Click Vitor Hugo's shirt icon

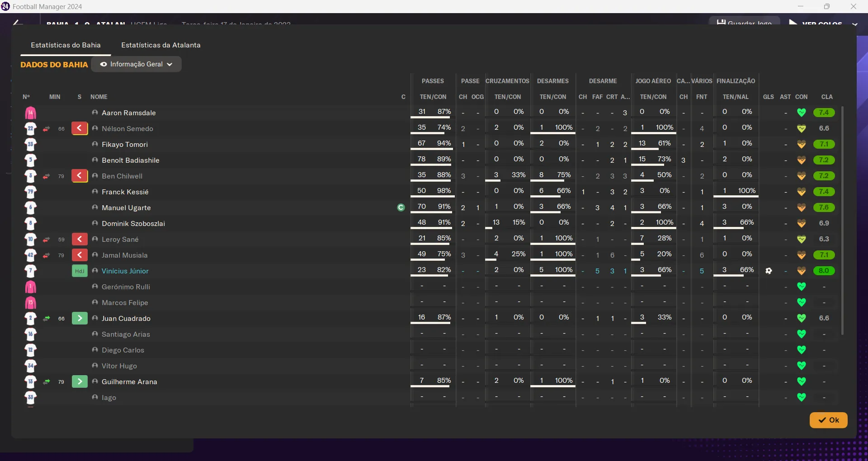[x=30, y=366]
